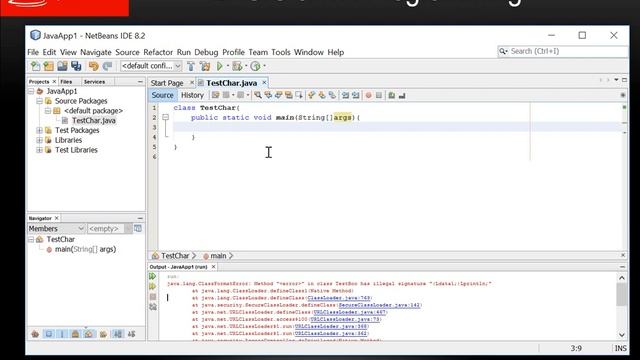Toggle the last Navigator bottom filter button
This screenshot has width=640, height=360.
pos(131,334)
